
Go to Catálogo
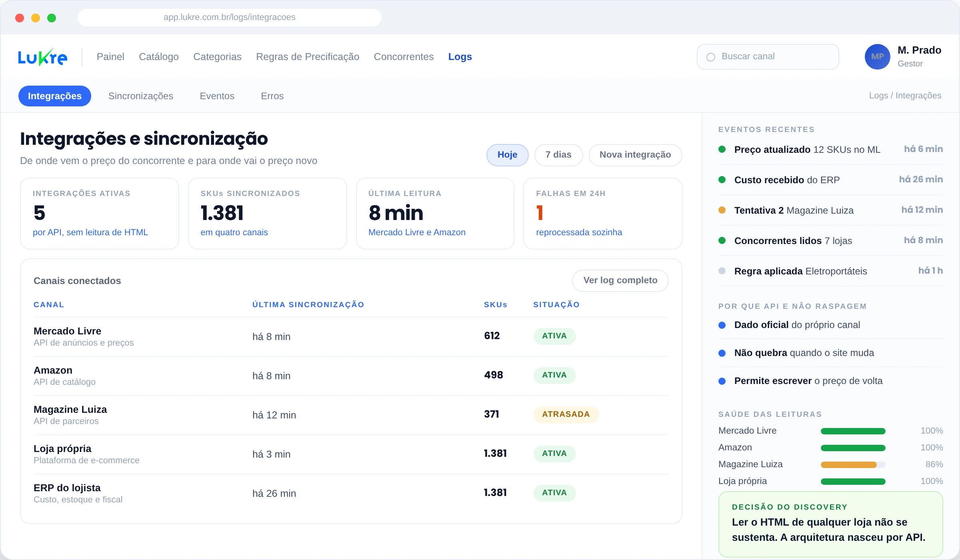click(159, 57)
